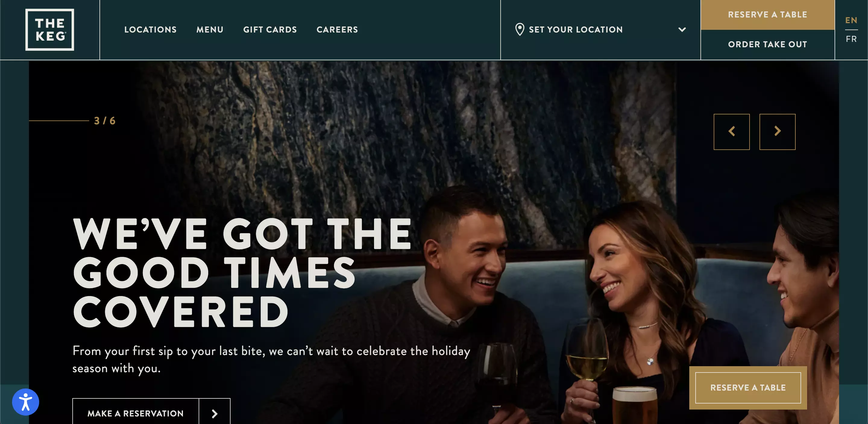Click the We've Got the Good Times Covered headline
This screenshot has width=868, height=424.
(x=242, y=273)
